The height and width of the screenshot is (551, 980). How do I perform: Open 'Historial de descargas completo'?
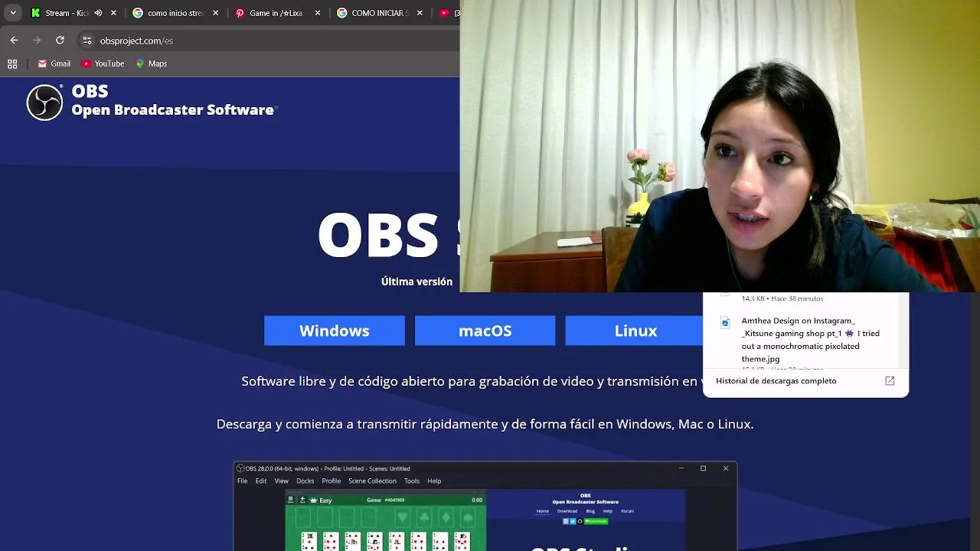(776, 380)
